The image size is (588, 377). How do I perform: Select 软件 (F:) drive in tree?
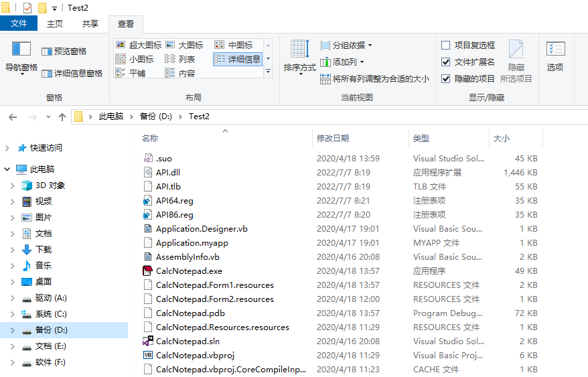click(51, 362)
